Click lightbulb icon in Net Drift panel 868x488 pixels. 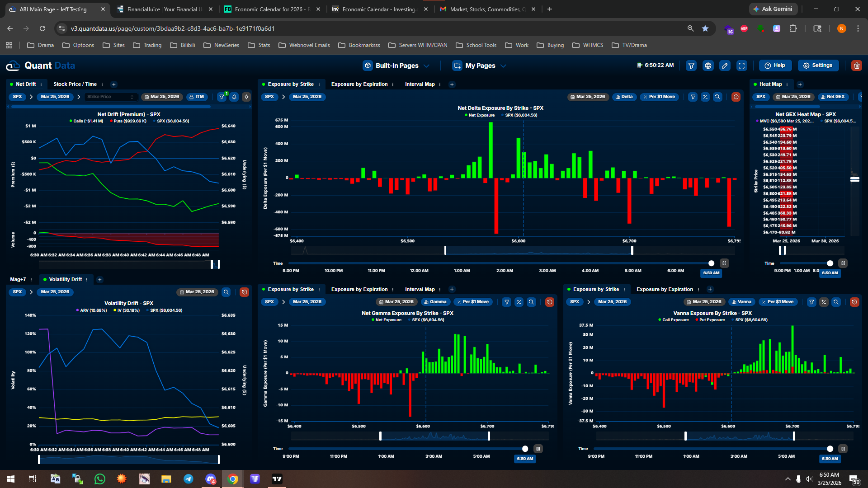click(x=246, y=97)
